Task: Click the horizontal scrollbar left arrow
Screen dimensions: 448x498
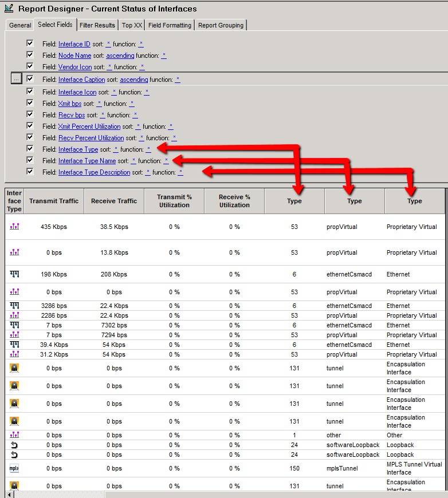Action: point(10,495)
